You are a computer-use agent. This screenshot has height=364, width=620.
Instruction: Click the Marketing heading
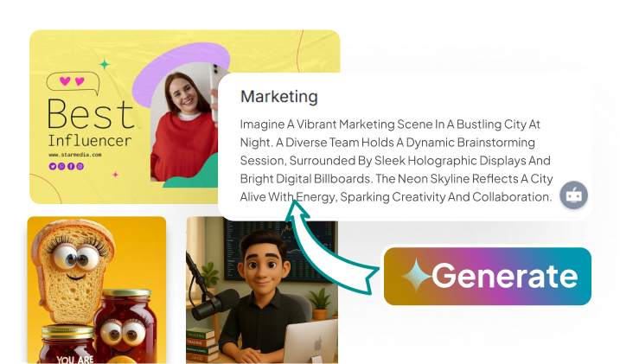pyautogui.click(x=279, y=97)
